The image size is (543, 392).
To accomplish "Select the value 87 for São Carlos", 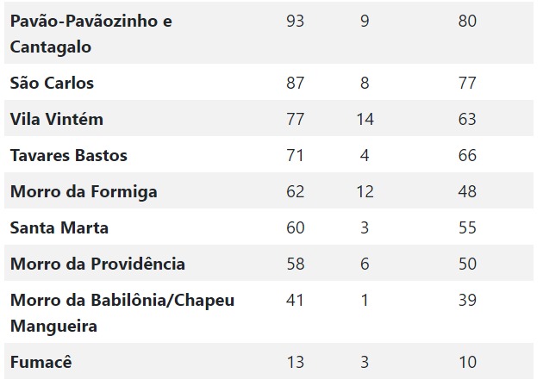I will click(x=296, y=83).
